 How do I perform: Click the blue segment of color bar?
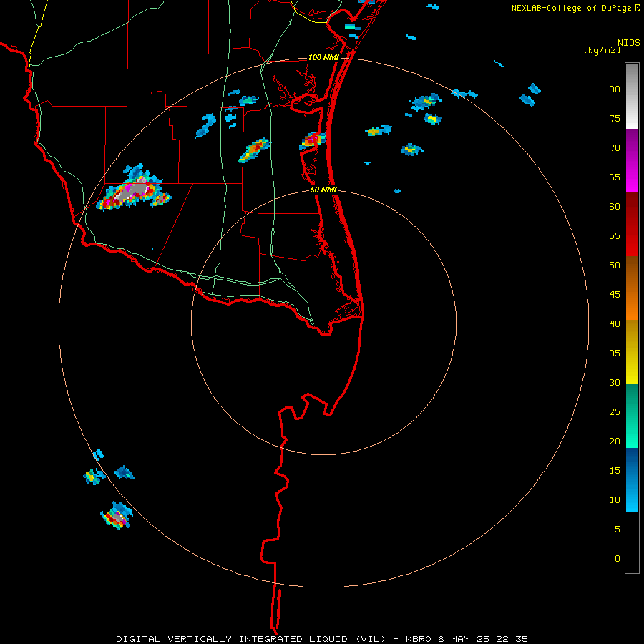click(632, 479)
